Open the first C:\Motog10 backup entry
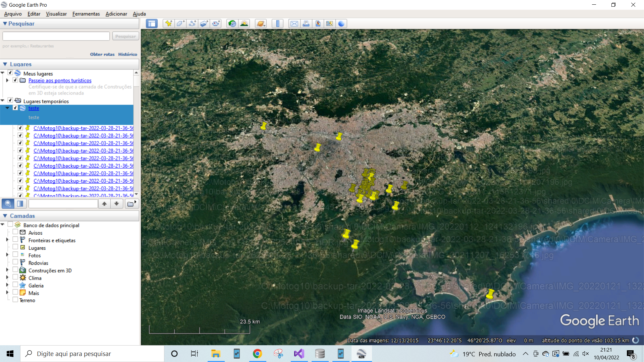644x362 pixels. coord(84,128)
